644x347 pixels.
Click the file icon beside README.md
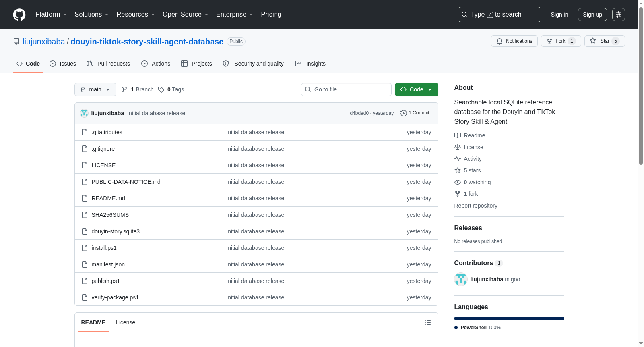point(85,198)
